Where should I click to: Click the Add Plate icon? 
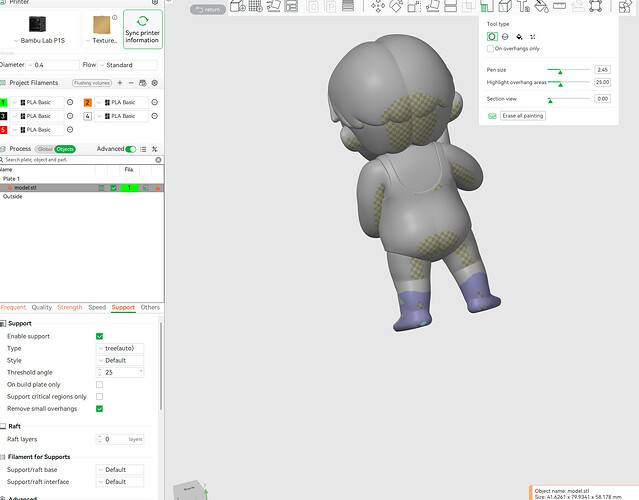(256, 6)
